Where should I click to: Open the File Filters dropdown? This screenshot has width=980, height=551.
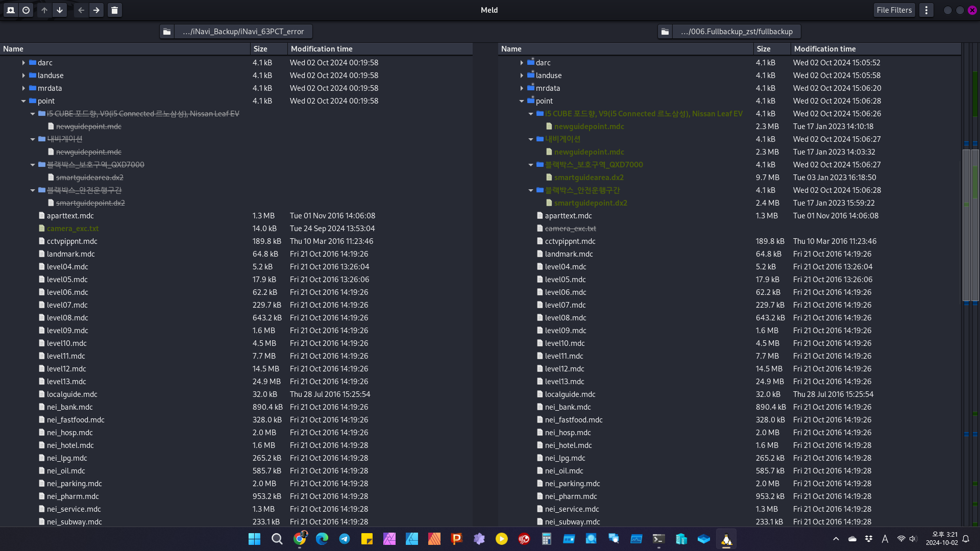click(x=894, y=10)
